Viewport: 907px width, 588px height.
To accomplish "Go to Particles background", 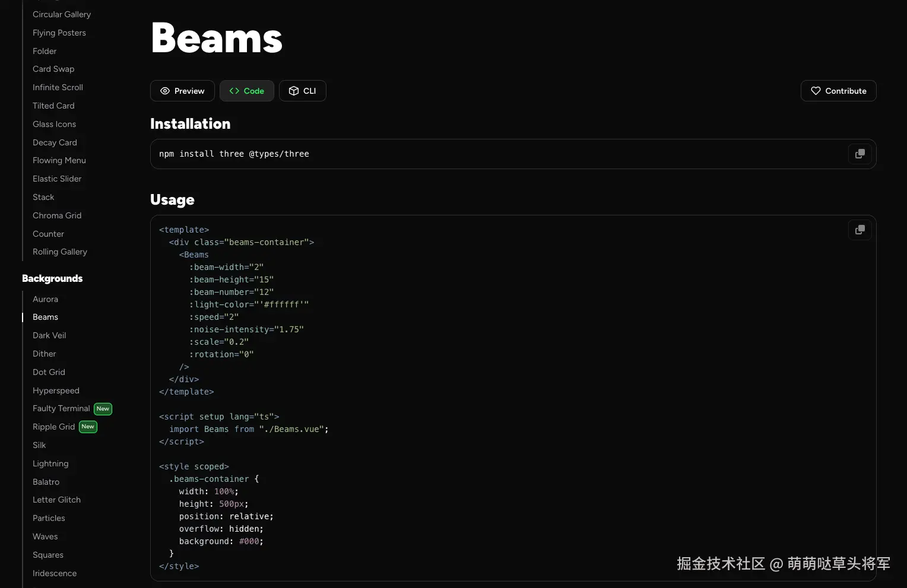I will pyautogui.click(x=49, y=518).
